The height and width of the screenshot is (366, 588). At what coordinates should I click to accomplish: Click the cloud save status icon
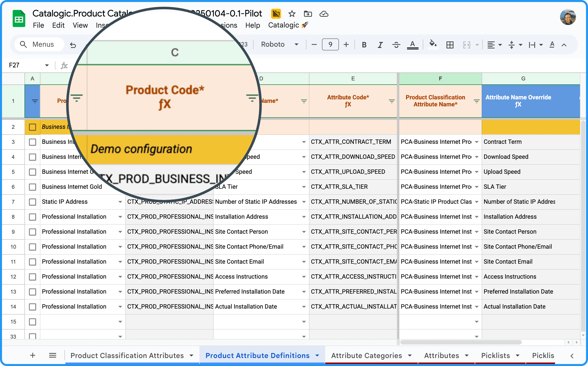pos(324,14)
